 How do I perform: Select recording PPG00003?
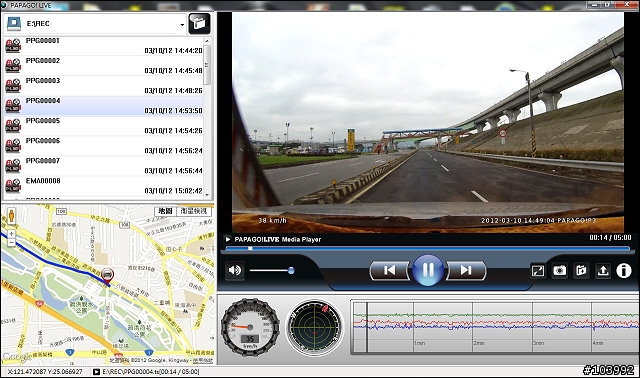[103, 86]
